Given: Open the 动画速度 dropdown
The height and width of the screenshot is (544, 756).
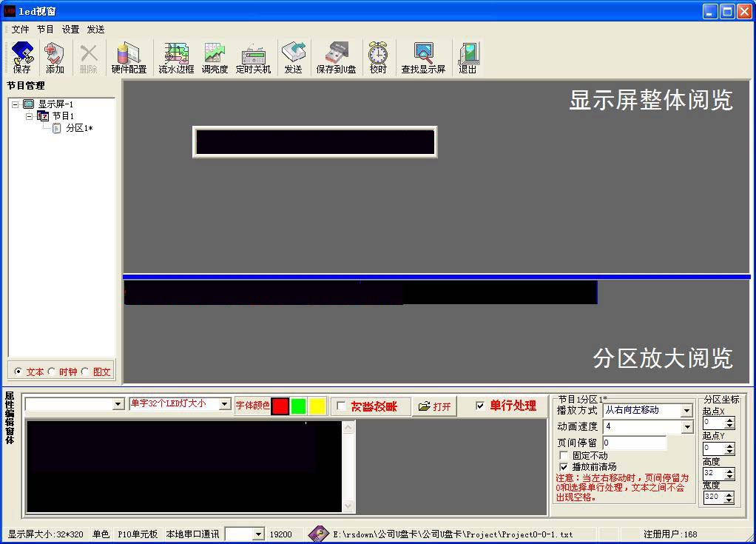Looking at the screenshot, I should click(x=687, y=427).
